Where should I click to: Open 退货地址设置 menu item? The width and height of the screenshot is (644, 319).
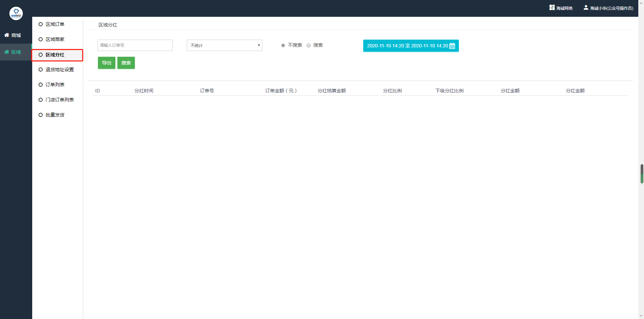click(x=57, y=70)
